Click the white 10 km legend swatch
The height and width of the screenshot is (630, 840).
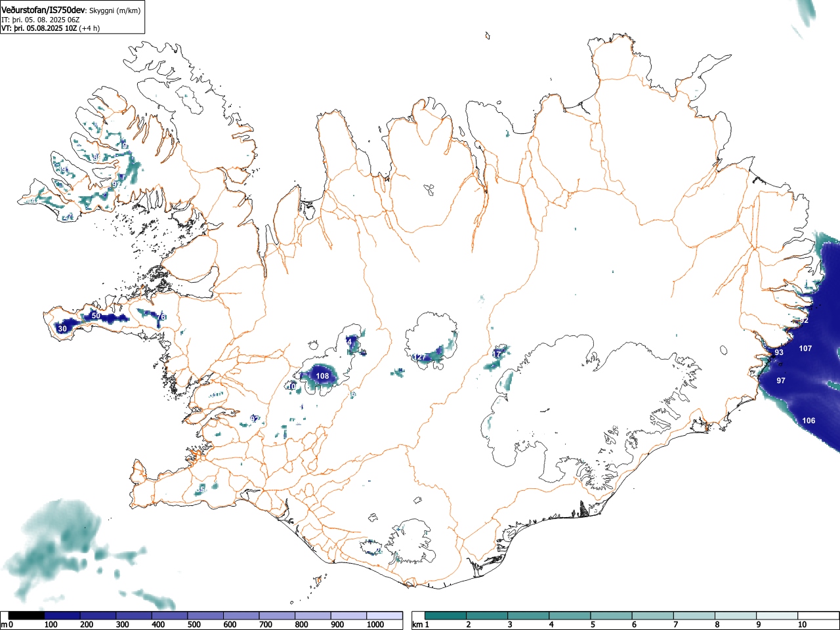[818, 616]
